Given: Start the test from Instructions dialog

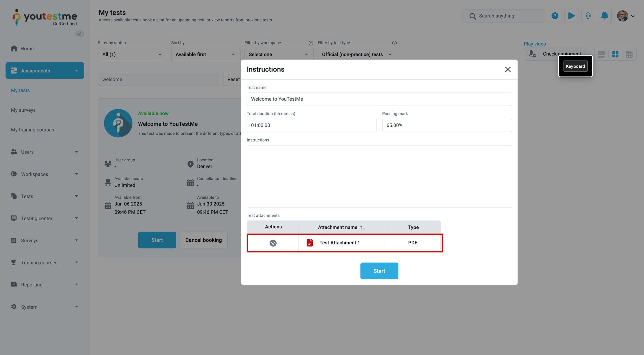Looking at the screenshot, I should click(x=379, y=271).
